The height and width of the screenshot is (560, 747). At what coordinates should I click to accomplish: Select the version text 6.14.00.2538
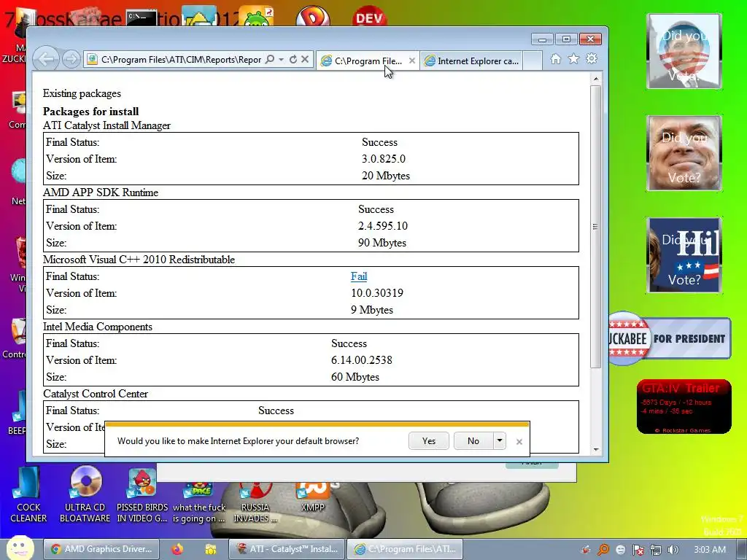[x=362, y=360]
